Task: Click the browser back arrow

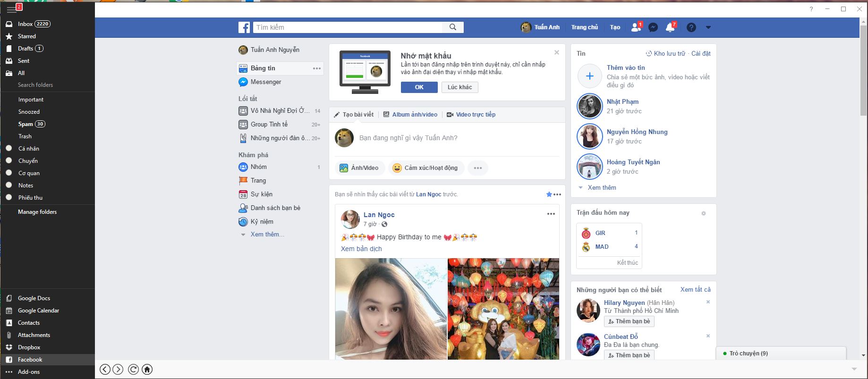Action: coord(105,370)
